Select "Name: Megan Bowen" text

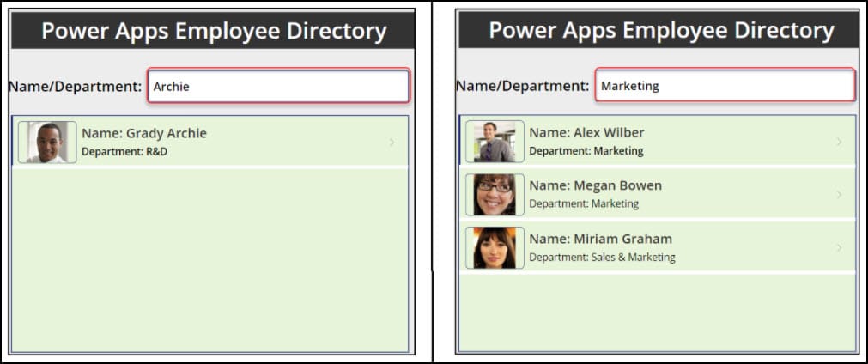[596, 186]
